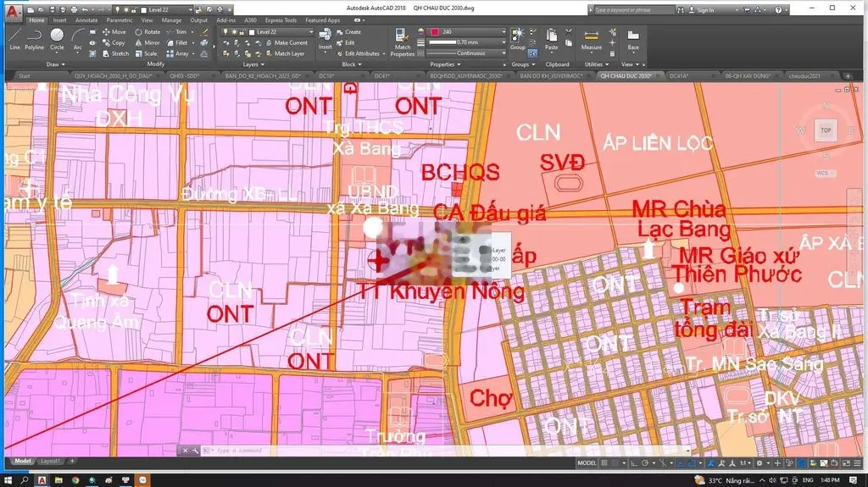Open the Parametric ribbon tab
868x487 pixels.
coord(119,20)
